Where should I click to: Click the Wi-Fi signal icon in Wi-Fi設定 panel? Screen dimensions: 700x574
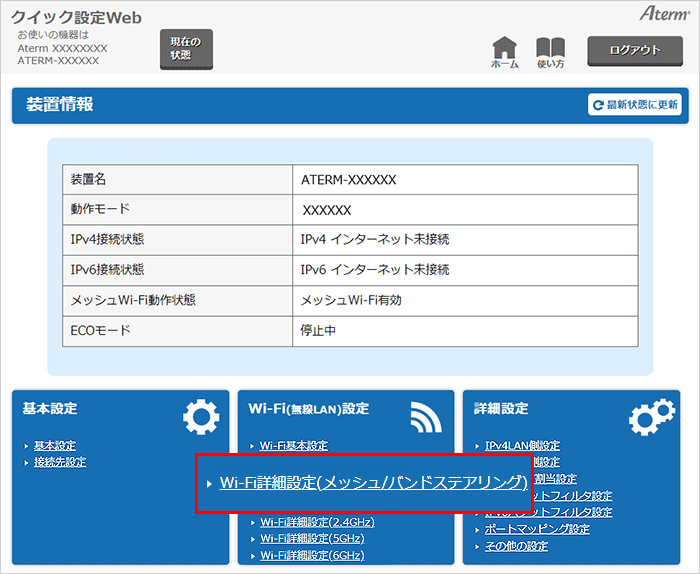[x=426, y=415]
